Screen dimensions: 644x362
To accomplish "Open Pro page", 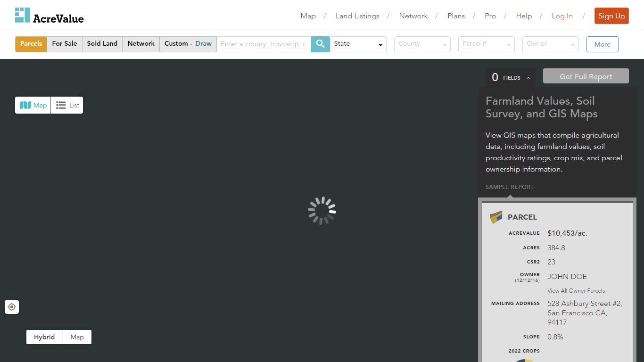I will [x=490, y=16].
